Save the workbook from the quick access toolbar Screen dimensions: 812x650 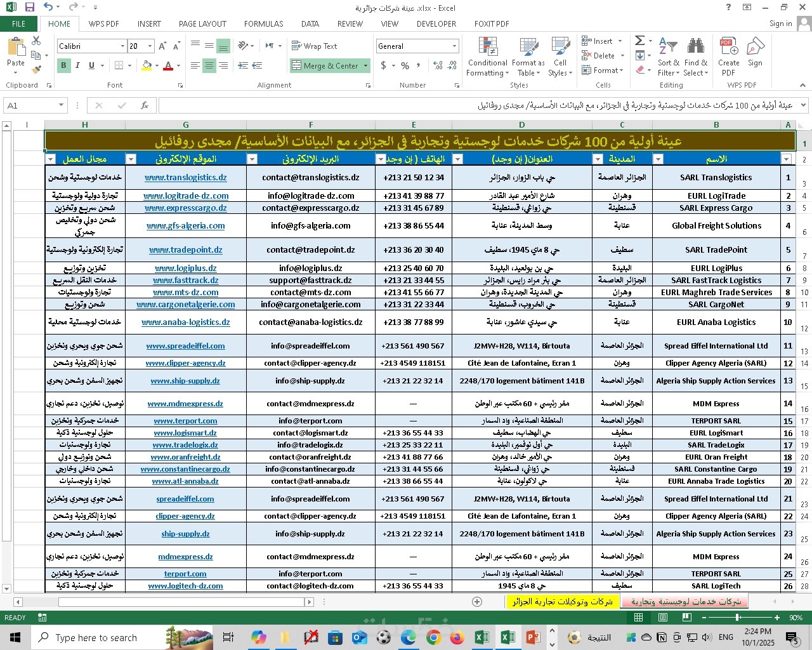click(29, 8)
